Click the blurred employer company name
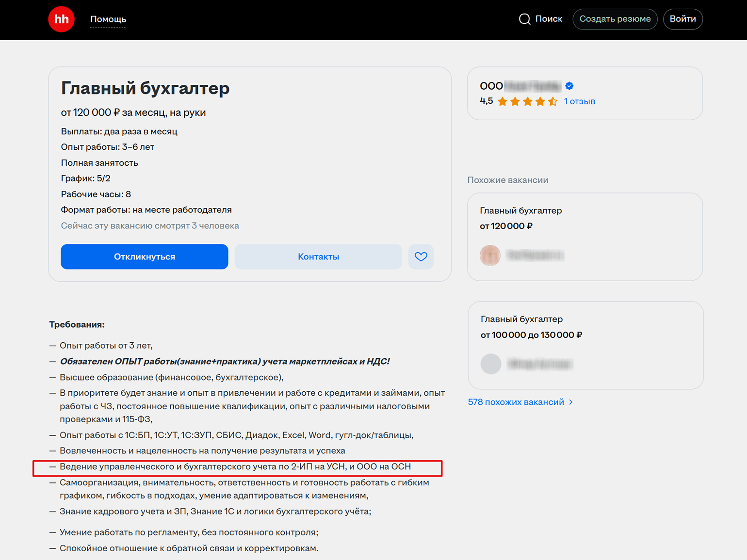This screenshot has height=560, width=747. point(532,86)
